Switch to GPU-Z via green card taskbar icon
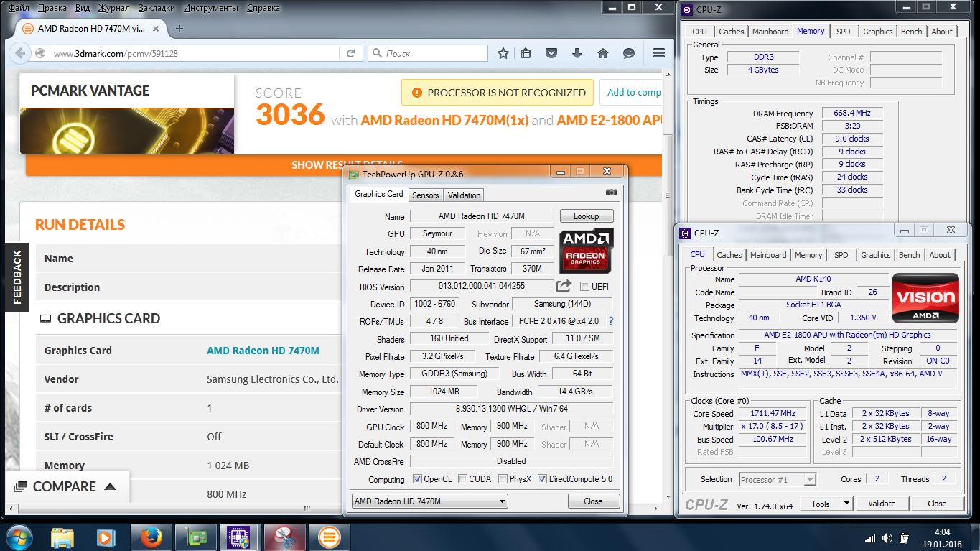The image size is (980, 551). coord(195,537)
